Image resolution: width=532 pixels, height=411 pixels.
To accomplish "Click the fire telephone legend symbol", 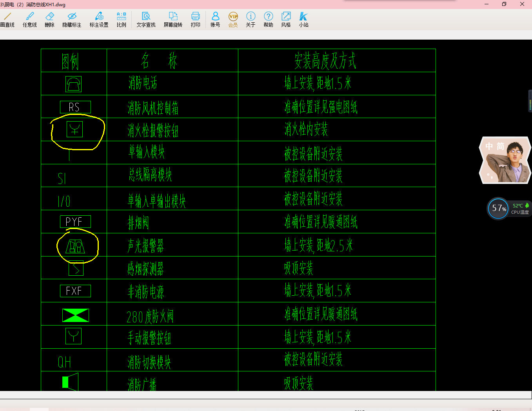I will click(x=73, y=84).
